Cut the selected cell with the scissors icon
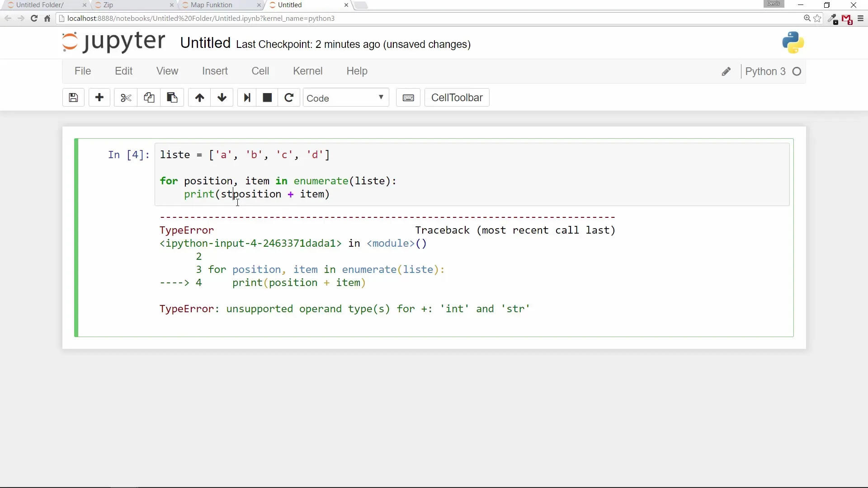Viewport: 868px width, 488px height. coord(126,98)
